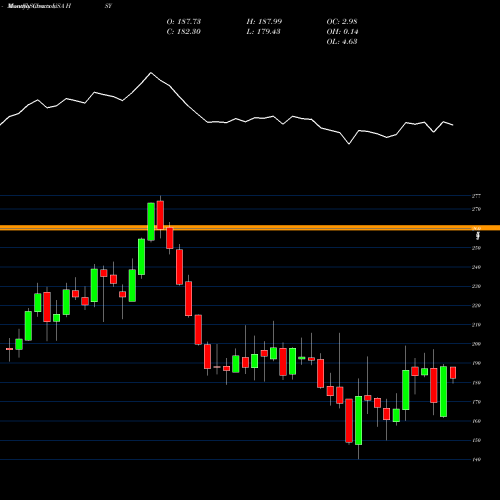Click the 180 price axis label
Viewport: 500px width, 500px height.
coord(476,383)
